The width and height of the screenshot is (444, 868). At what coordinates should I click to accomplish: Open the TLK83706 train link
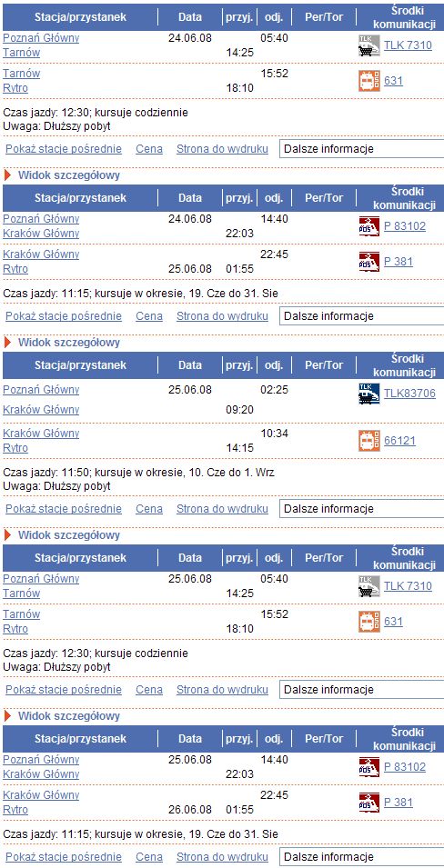coord(409,394)
